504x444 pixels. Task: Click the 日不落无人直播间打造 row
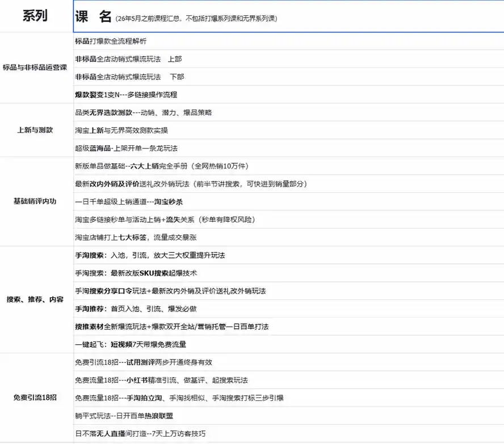289,433
